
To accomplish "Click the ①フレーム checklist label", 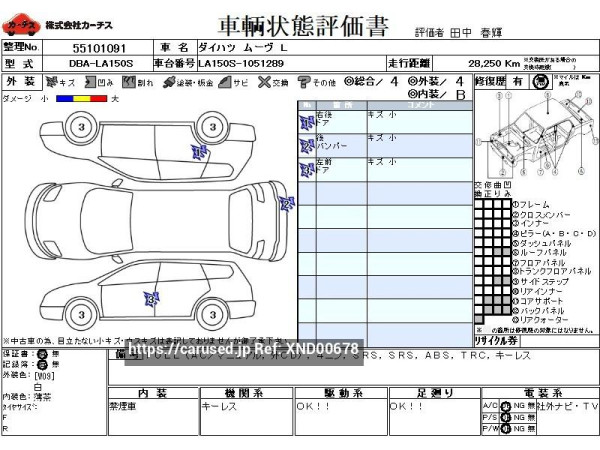I will [531, 205].
